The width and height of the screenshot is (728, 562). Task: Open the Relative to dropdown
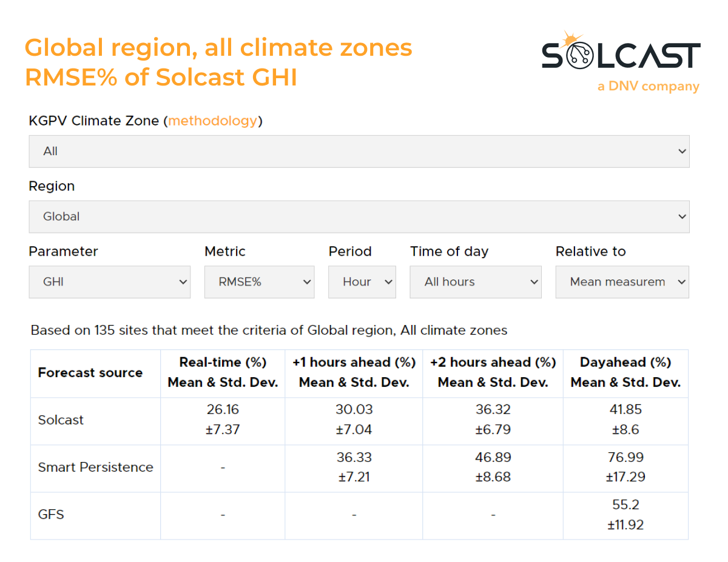click(622, 282)
